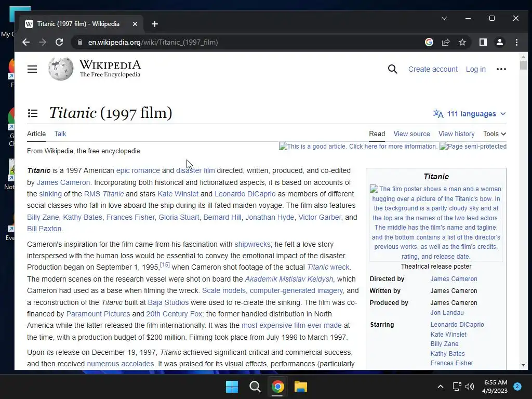Switch to the Talk tab
This screenshot has height=399, width=532.
pyautogui.click(x=60, y=134)
